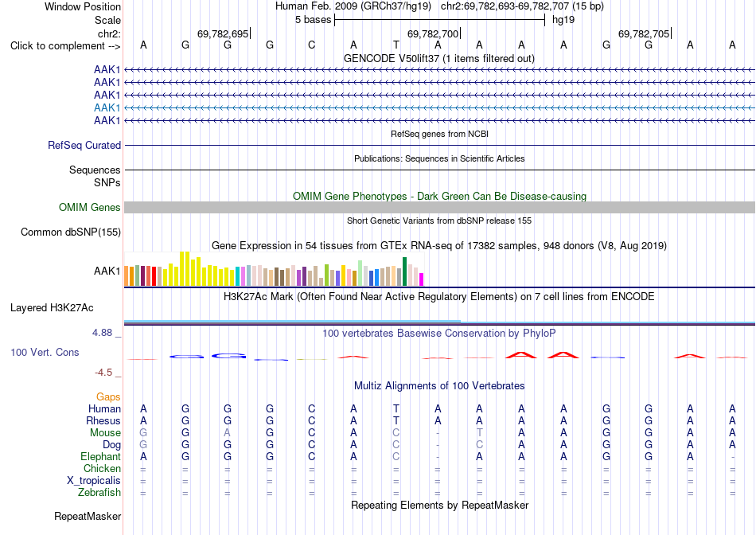This screenshot has height=535, width=756.
Task: Click the 'Click to complement -->' label
Action: [x=65, y=46]
